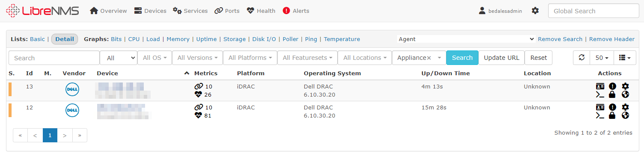Refresh the device table
The image size is (644, 156).
(x=582, y=58)
